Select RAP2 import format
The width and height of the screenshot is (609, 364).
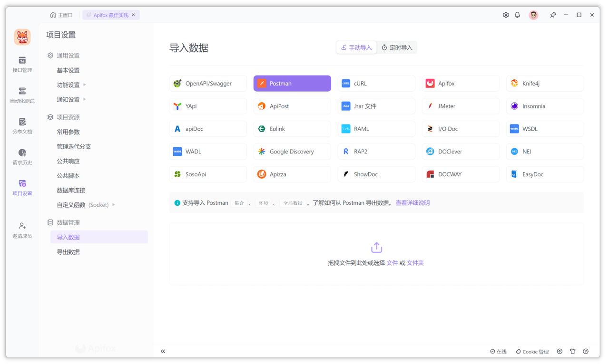click(376, 152)
